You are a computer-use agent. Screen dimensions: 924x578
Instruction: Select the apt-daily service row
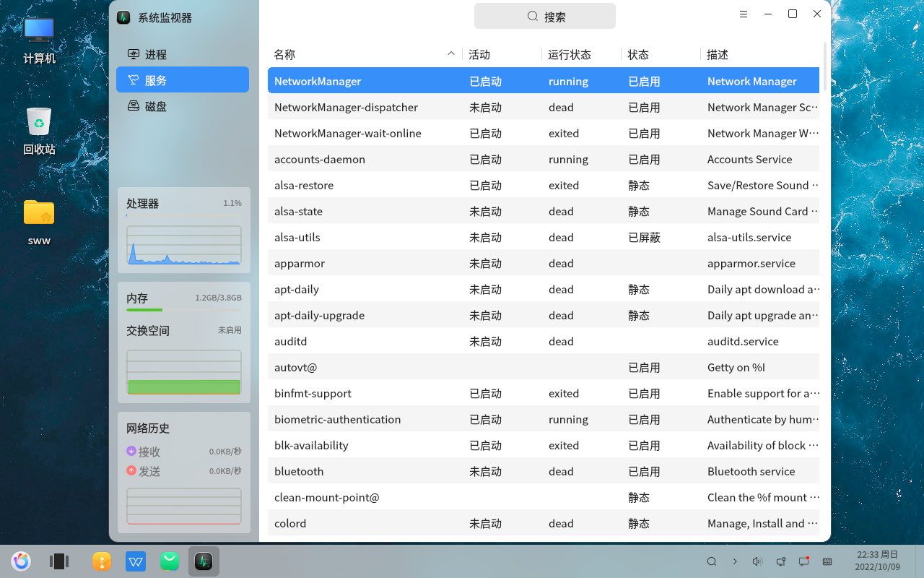click(544, 288)
